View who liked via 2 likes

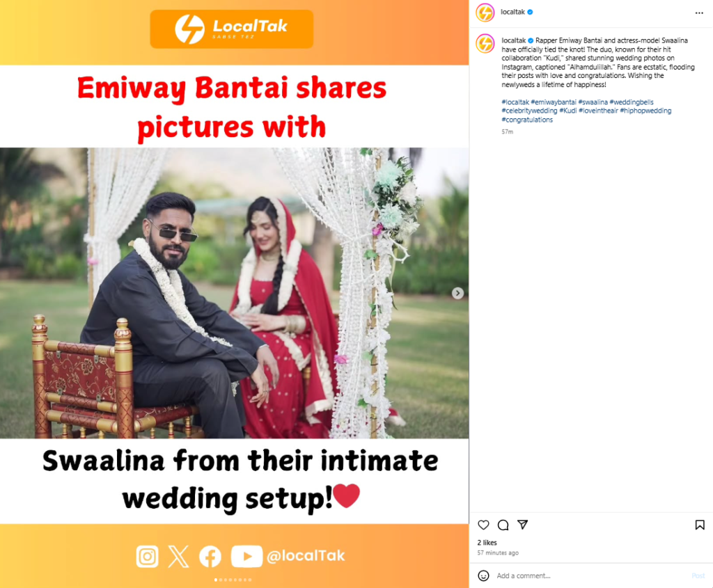pyautogui.click(x=487, y=543)
